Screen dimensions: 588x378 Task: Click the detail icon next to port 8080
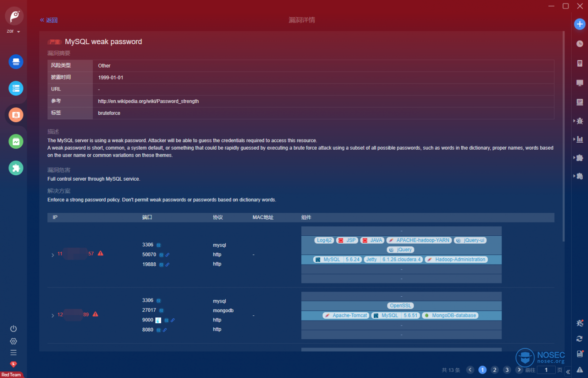159,330
